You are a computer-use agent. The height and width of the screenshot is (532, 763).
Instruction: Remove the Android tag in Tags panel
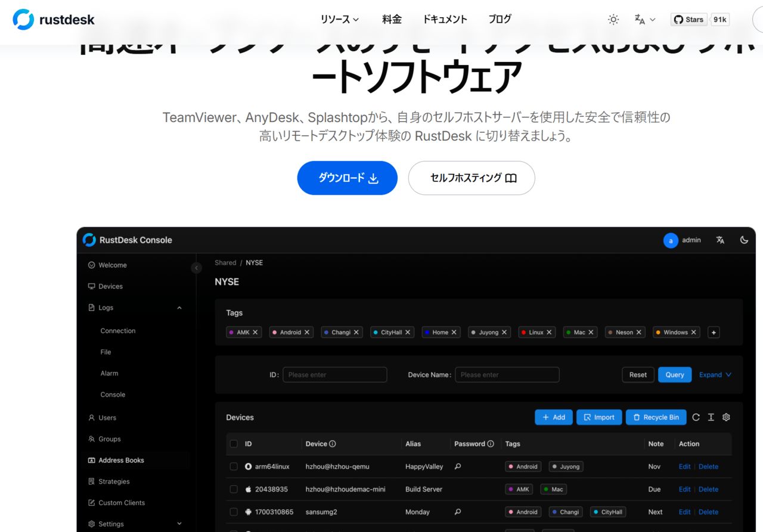click(307, 332)
